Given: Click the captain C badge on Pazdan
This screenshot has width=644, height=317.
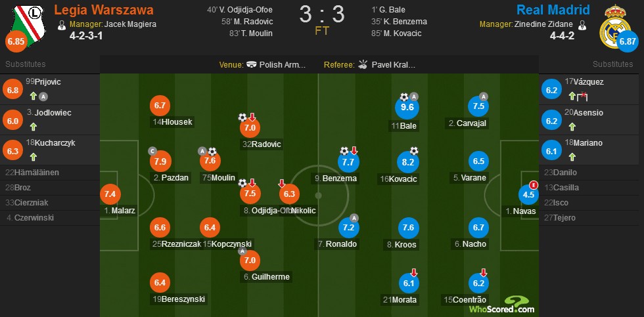Looking at the screenshot, I should (x=153, y=151).
